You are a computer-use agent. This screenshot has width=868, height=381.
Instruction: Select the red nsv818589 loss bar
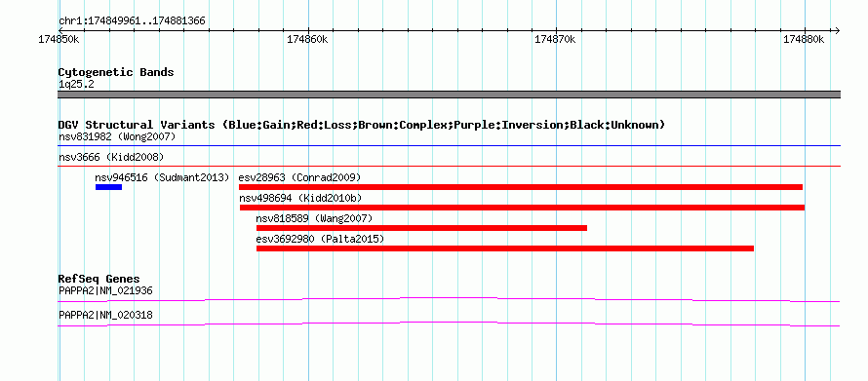(x=421, y=228)
